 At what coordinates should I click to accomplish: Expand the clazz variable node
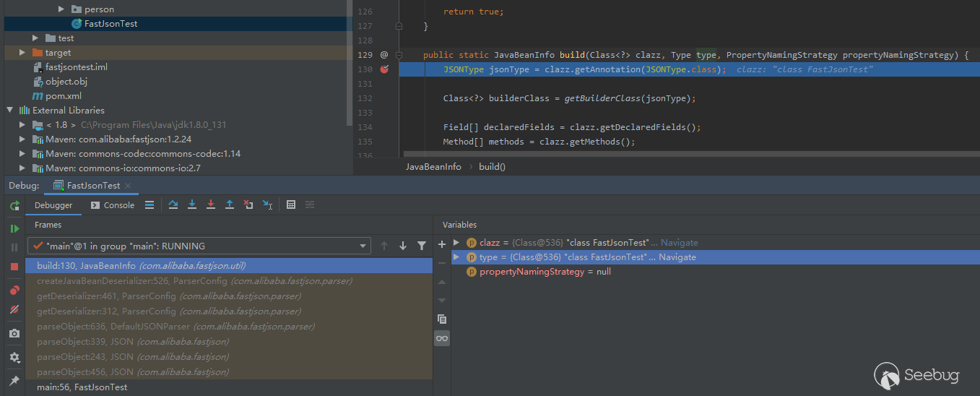(456, 243)
